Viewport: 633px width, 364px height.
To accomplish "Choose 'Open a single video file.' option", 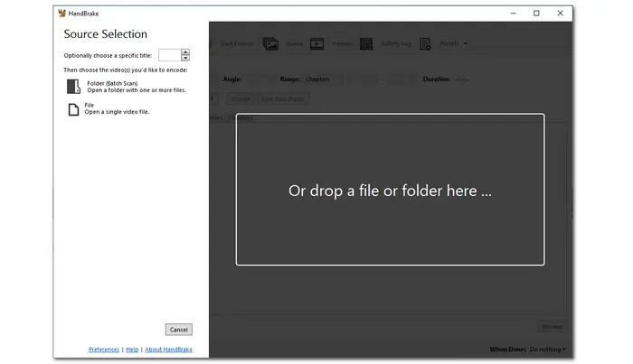I will point(117,112).
